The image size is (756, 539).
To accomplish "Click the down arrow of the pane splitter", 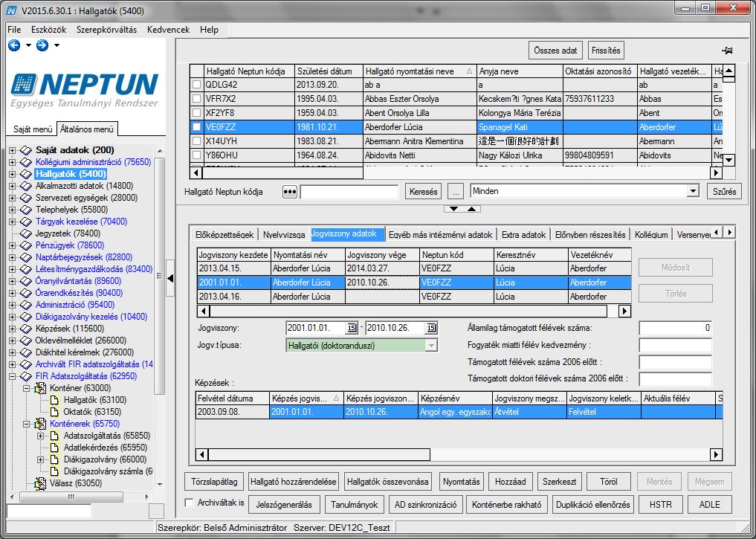I will pos(453,209).
